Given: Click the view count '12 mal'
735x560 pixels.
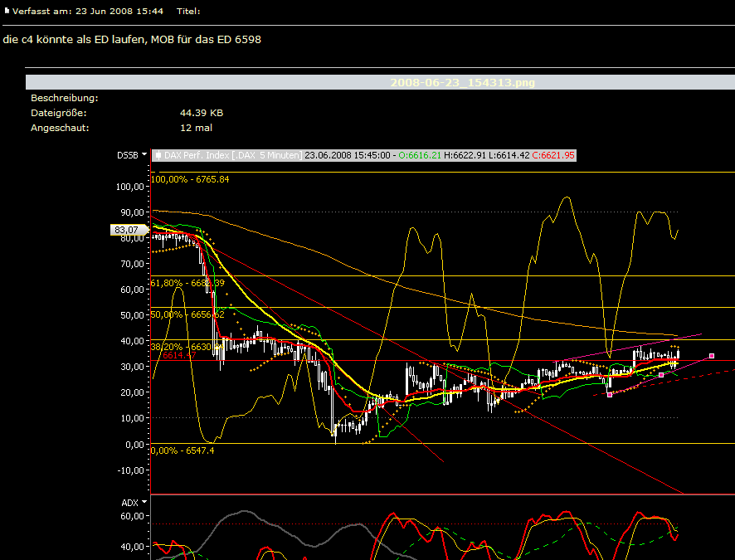Looking at the screenshot, I should click(x=196, y=128).
